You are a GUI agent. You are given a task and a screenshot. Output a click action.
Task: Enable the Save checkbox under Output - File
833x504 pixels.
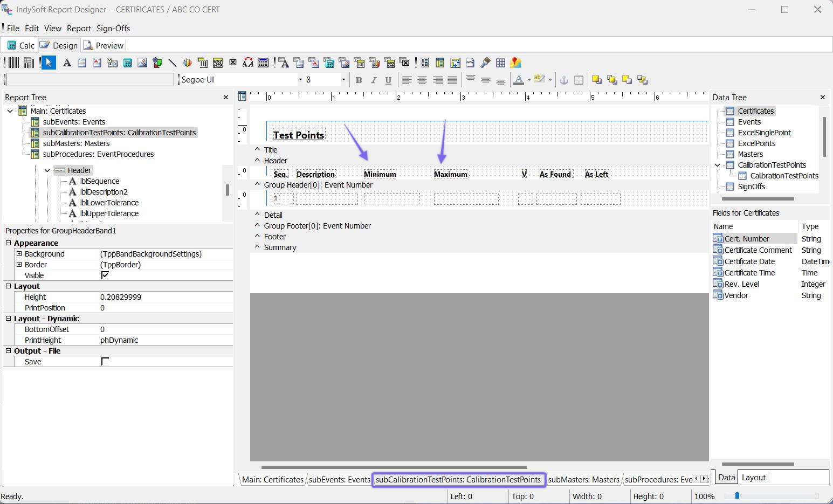[x=105, y=362]
